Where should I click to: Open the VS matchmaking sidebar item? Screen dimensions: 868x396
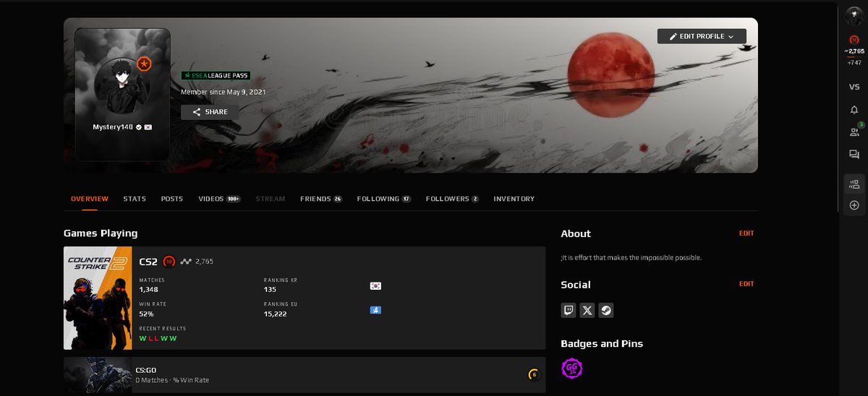pos(854,87)
